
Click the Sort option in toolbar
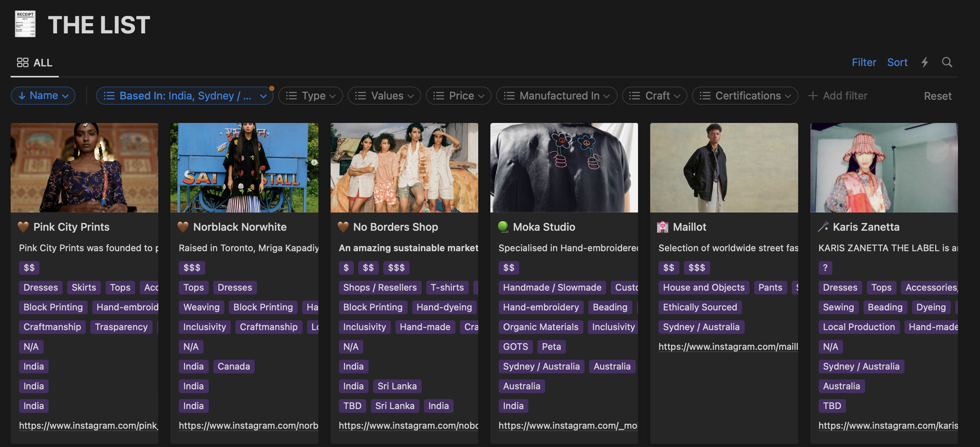[896, 62]
